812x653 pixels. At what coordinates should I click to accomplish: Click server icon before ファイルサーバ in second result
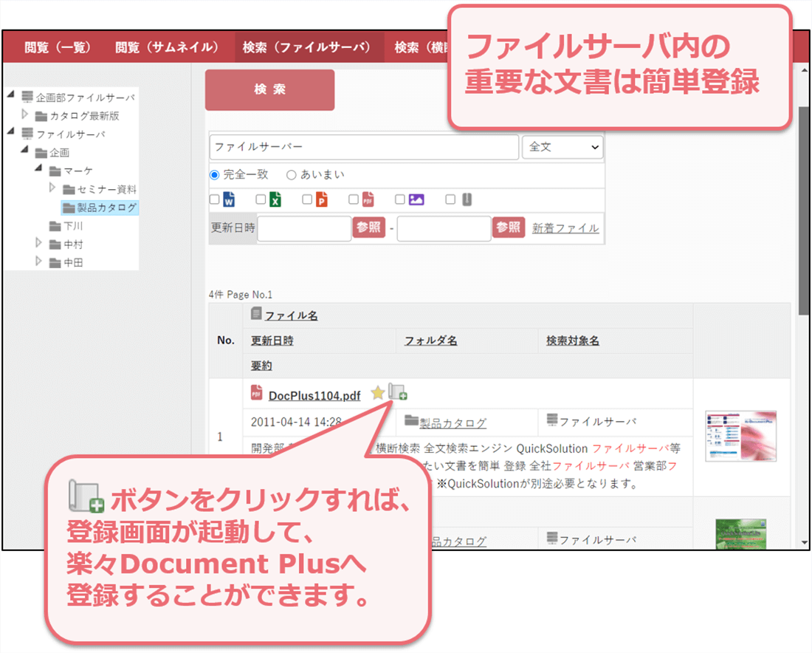point(552,538)
